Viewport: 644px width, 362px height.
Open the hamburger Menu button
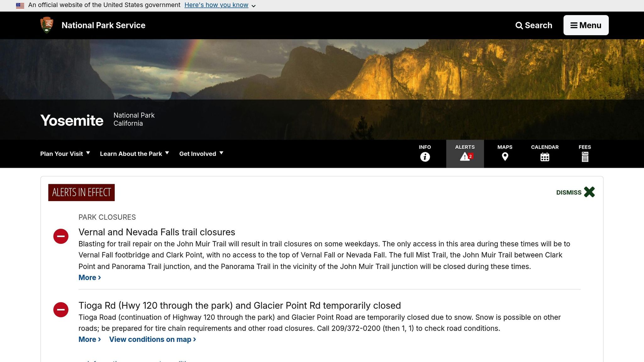click(x=586, y=25)
